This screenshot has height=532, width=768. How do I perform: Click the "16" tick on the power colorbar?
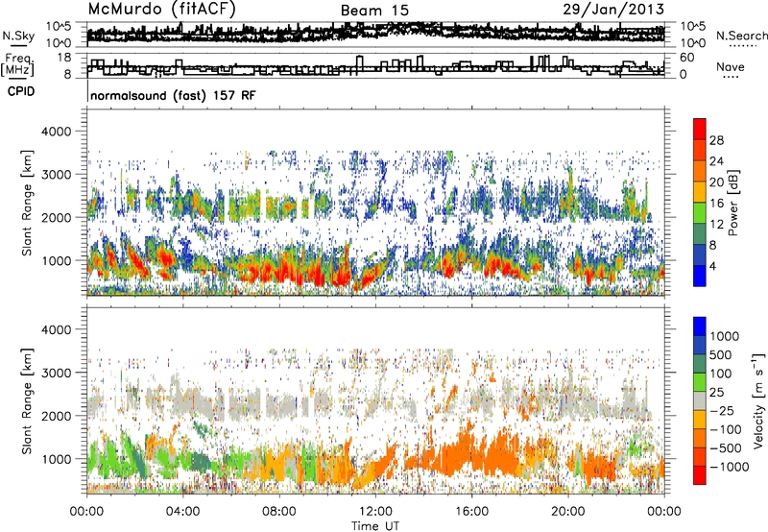(x=716, y=204)
